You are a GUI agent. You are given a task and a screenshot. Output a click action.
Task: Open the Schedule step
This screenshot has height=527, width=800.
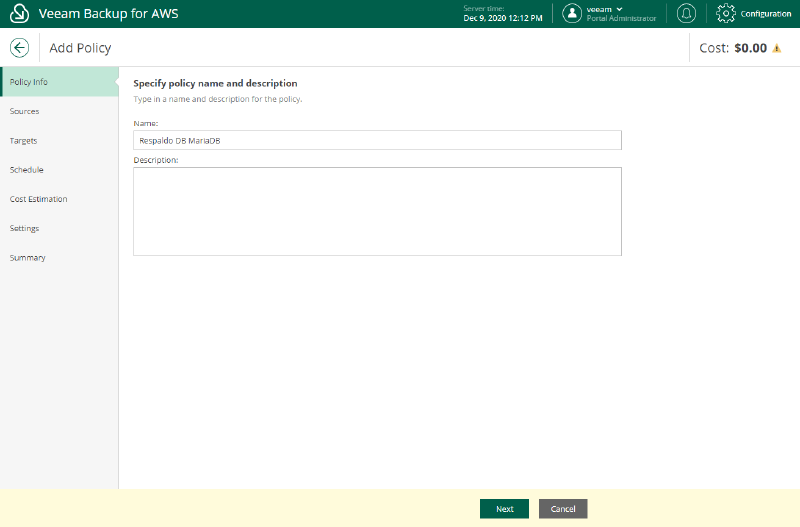point(59,170)
